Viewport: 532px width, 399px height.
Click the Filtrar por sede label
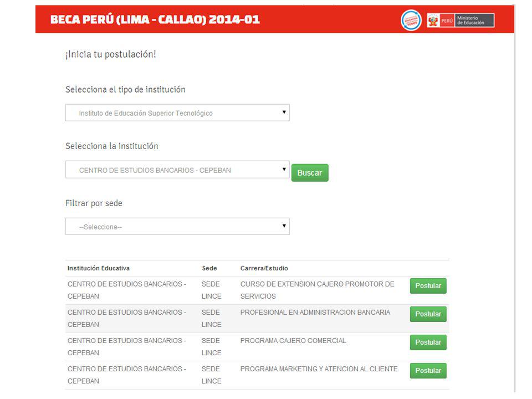tap(94, 203)
